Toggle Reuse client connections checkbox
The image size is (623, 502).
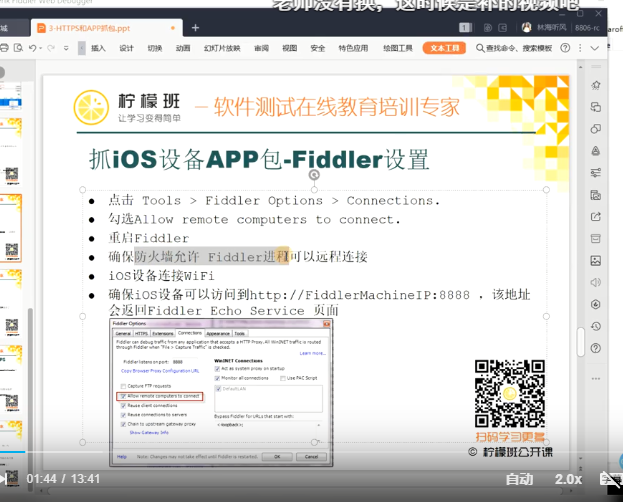[123, 406]
